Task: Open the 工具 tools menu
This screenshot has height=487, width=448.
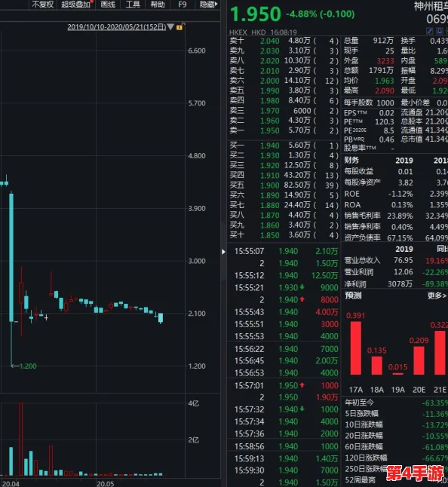Action: [133, 5]
